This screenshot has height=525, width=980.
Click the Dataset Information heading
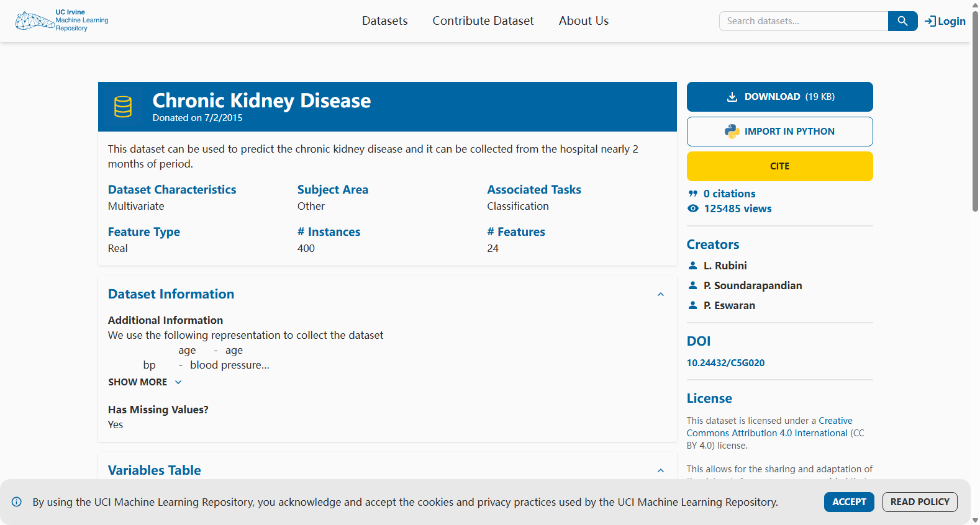click(x=171, y=294)
